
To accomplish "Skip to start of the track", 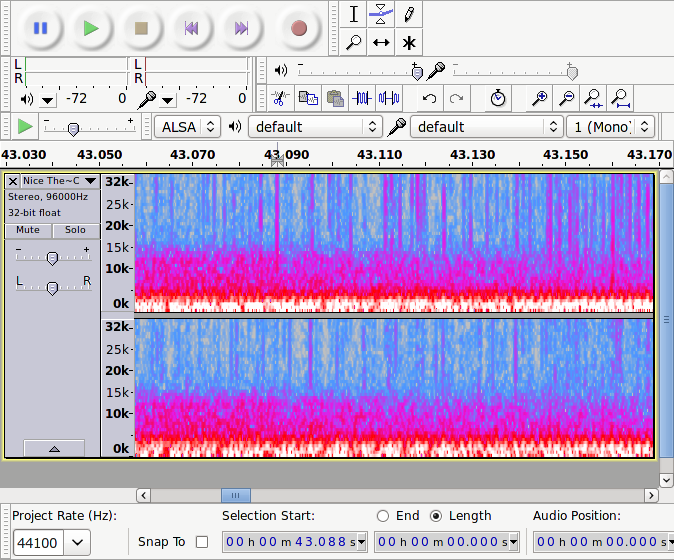I will coord(191,28).
